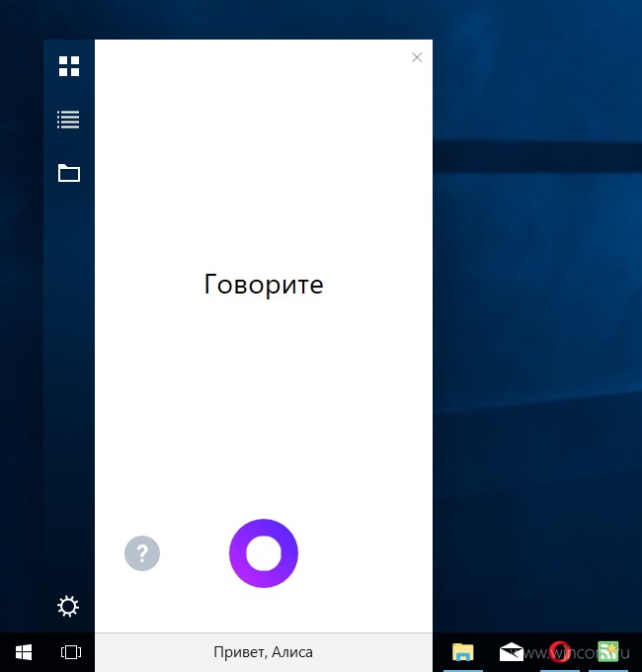The width and height of the screenshot is (642, 672).
Task: Click blank white area below 'Говорите'
Action: (264, 415)
